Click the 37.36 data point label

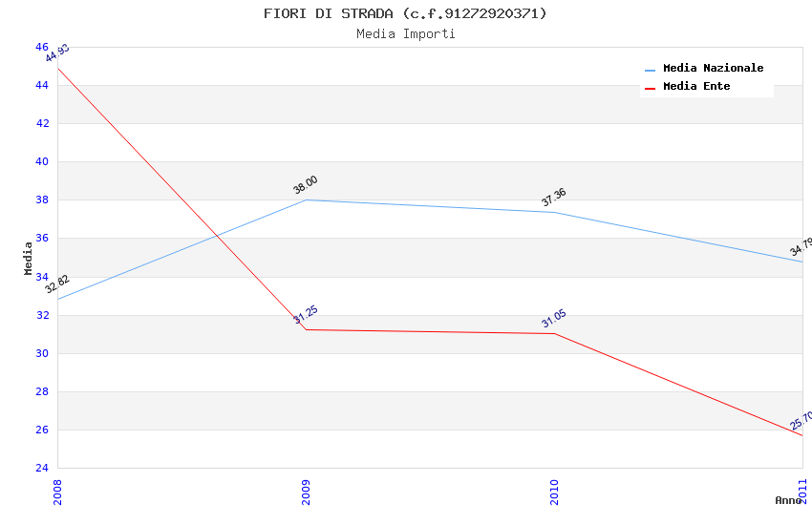coord(554,198)
